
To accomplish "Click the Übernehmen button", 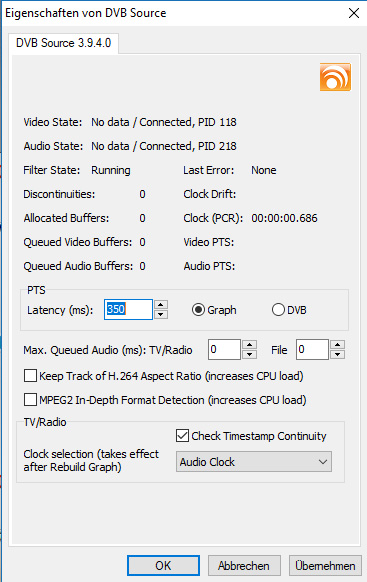I will click(325, 566).
